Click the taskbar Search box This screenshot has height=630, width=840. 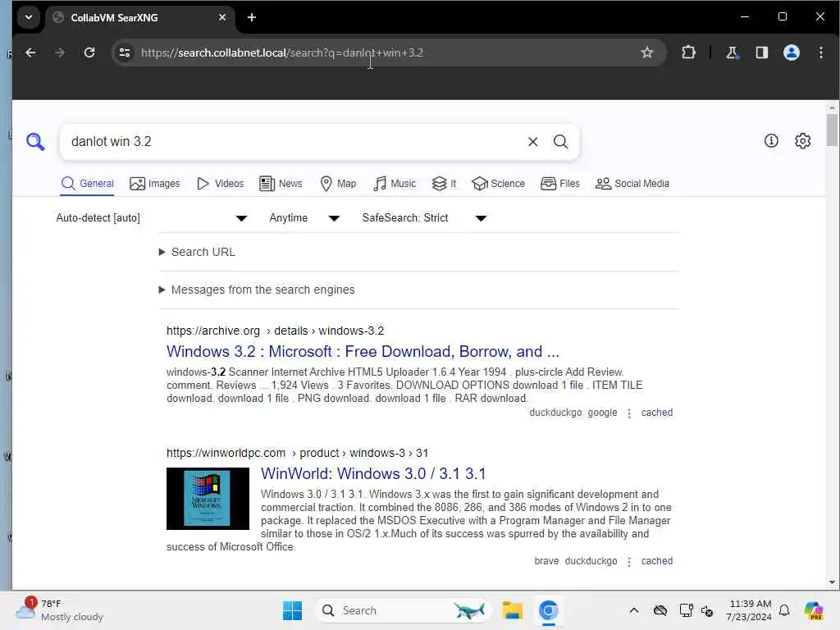click(x=402, y=610)
